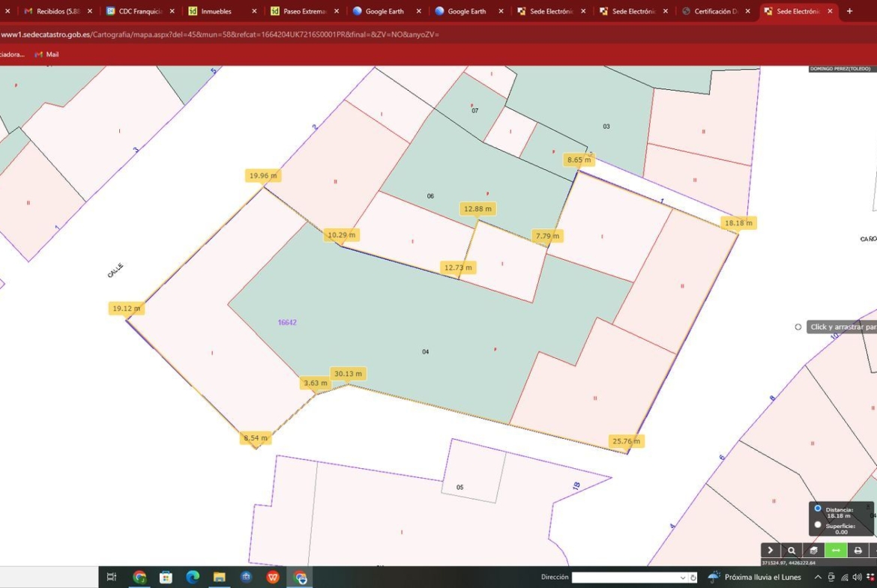Open the active Chrome window taskbar icon
This screenshot has width=877, height=588.
coord(300,577)
